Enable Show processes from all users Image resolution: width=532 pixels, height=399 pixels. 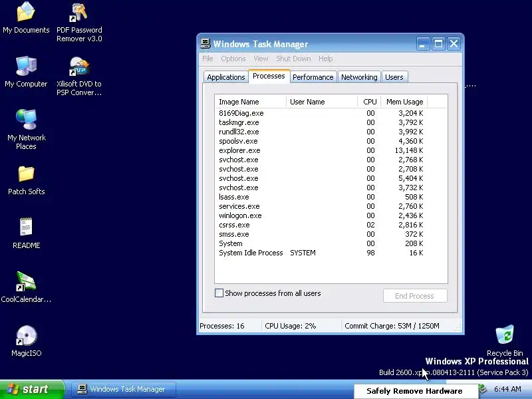point(219,293)
